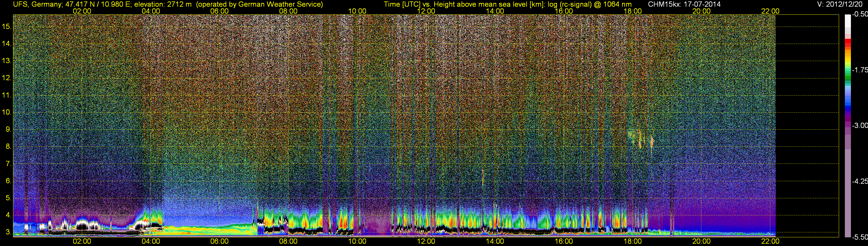Click the 02:00 label on top time axis

click(82, 11)
